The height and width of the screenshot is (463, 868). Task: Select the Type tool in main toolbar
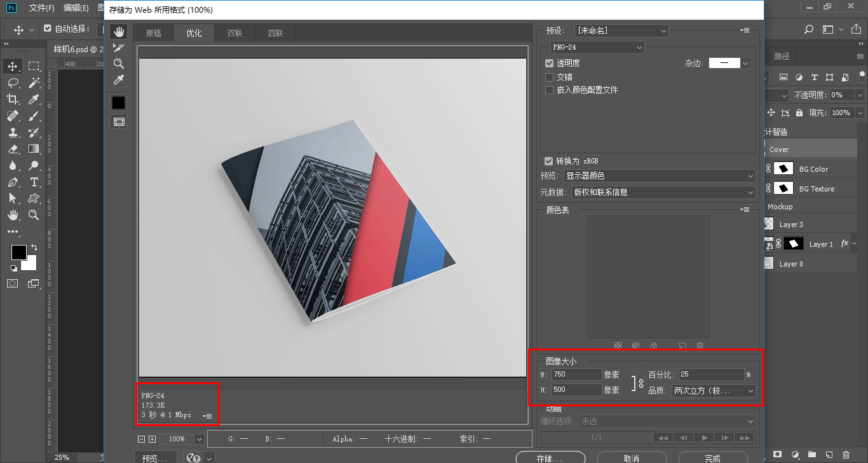click(x=34, y=182)
